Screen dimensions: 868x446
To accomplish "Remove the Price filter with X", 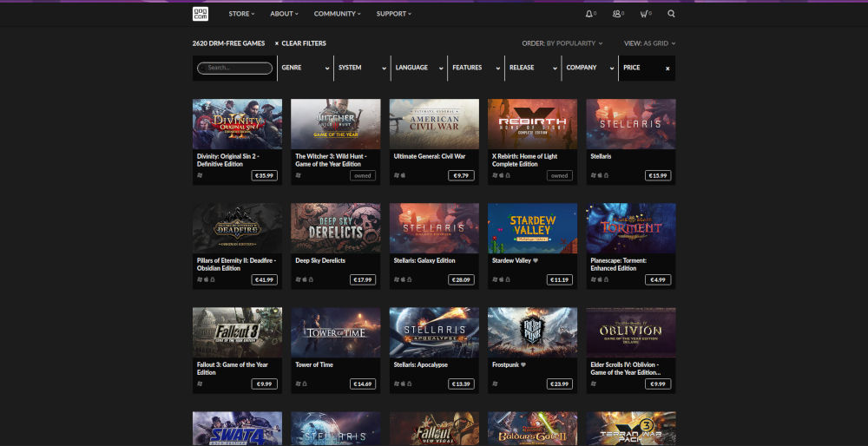I will pyautogui.click(x=667, y=68).
